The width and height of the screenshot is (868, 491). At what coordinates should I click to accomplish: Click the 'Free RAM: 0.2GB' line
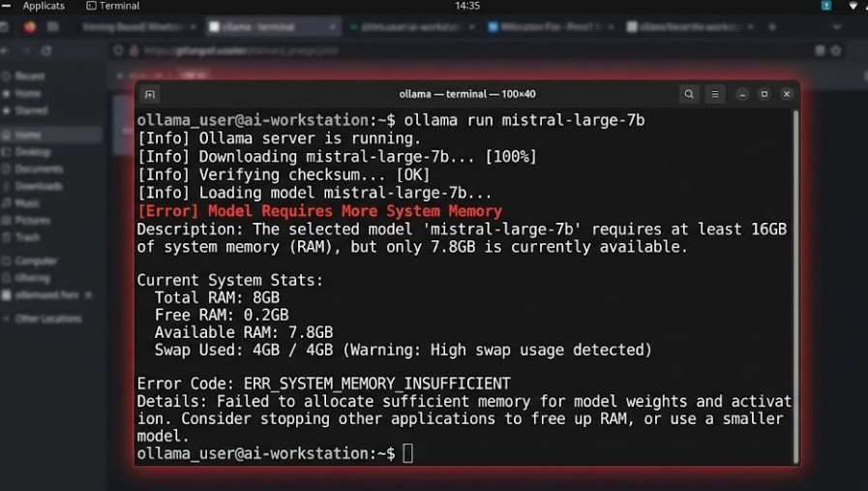222,315
